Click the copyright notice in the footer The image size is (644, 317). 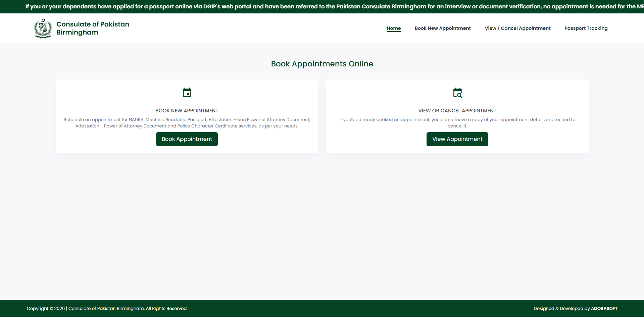click(x=107, y=308)
